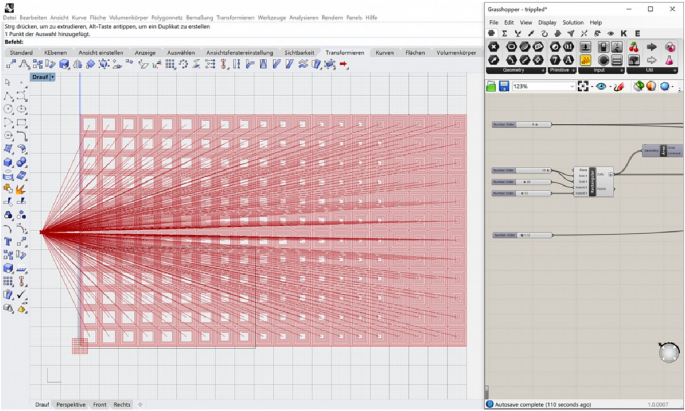Toggle the green sphere preview mode icon
The image size is (685, 411).
pyautogui.click(x=637, y=87)
